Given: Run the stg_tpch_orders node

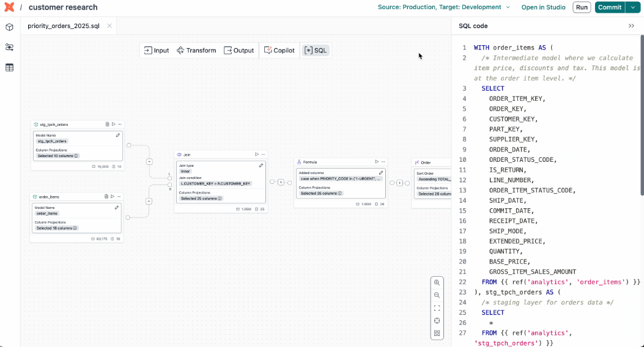Looking at the screenshot, I should (x=113, y=124).
